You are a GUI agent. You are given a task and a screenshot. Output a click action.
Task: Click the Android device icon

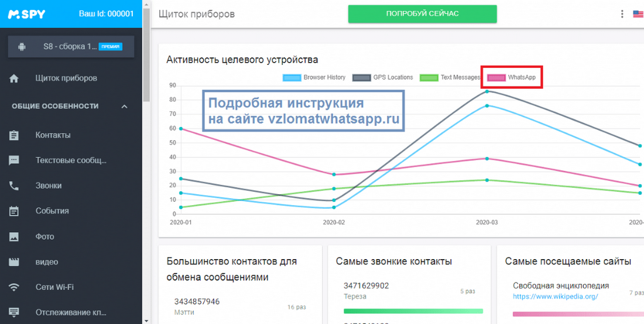[x=22, y=47]
